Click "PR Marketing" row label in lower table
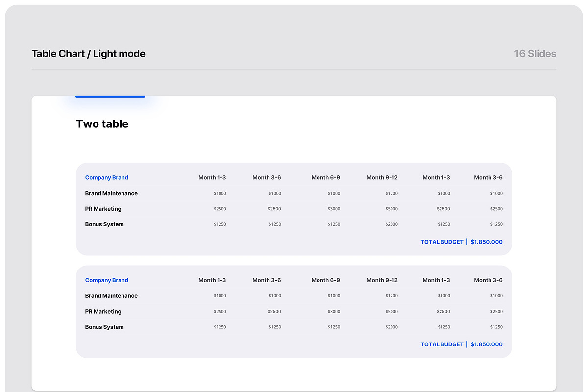The width and height of the screenshot is (588, 392). [x=103, y=312]
